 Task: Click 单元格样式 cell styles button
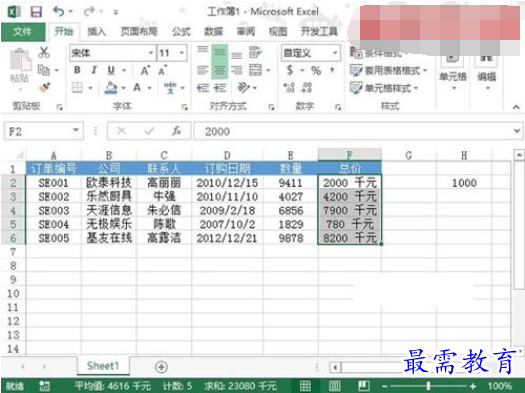(x=384, y=88)
